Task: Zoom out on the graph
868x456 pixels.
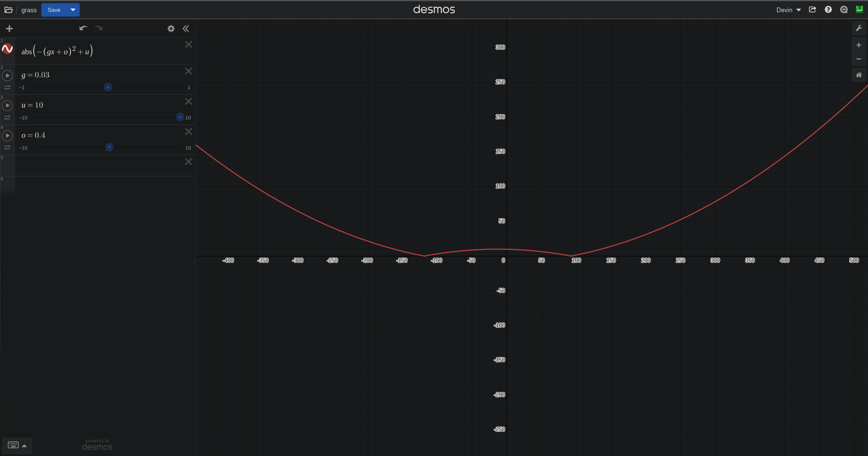Action: 859,59
